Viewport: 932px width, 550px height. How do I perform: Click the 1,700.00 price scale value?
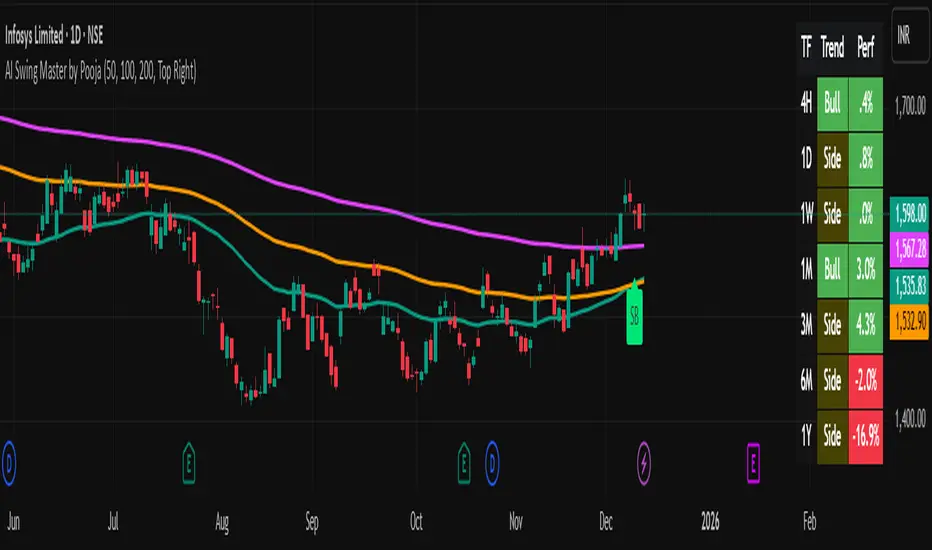click(910, 106)
